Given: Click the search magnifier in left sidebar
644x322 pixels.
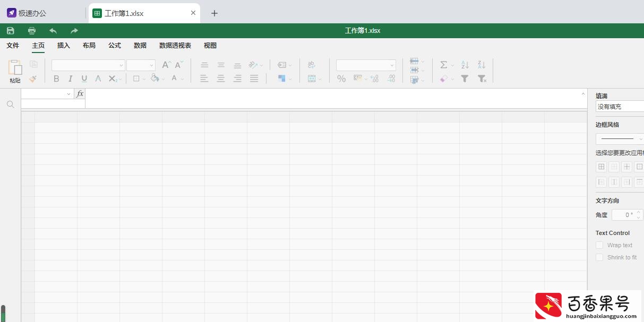Looking at the screenshot, I should pos(10,105).
